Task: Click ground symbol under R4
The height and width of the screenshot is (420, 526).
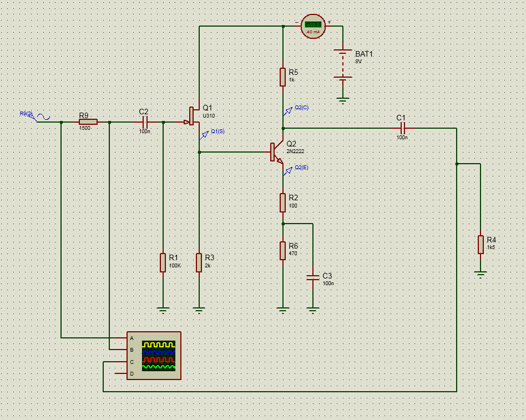Action: (x=481, y=275)
